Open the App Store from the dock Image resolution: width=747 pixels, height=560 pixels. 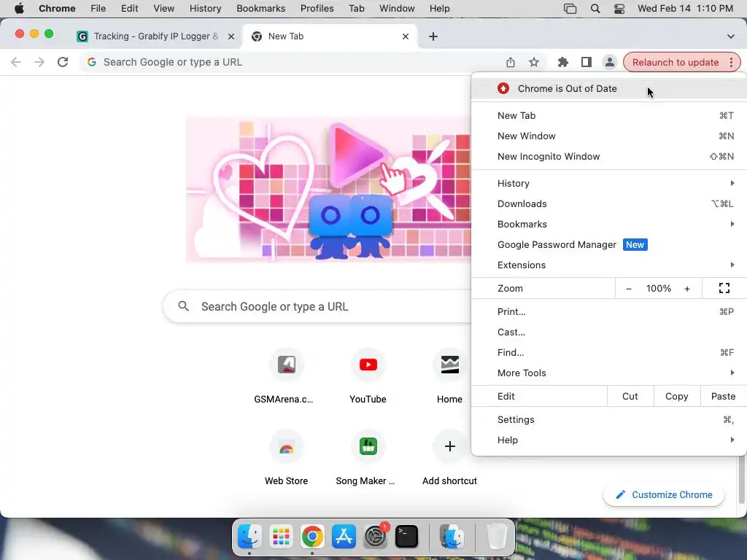coord(344,537)
